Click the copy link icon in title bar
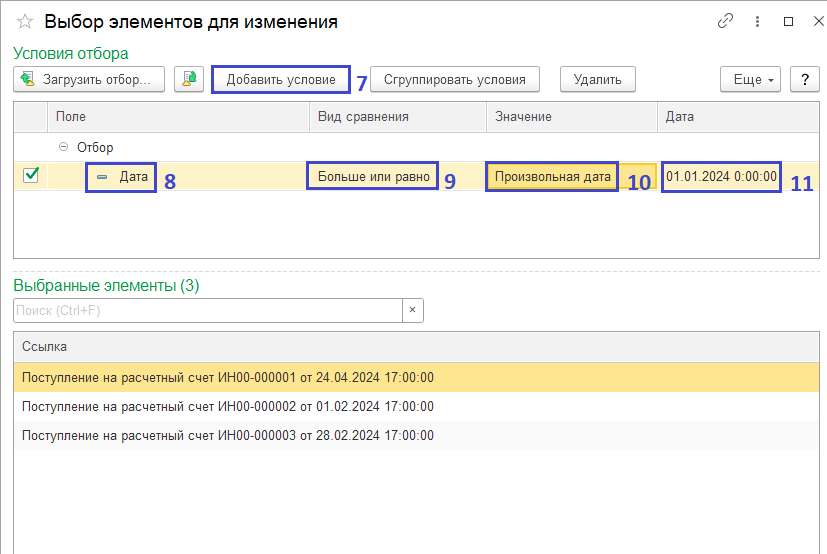Viewport: 827px width, 554px height. pyautogui.click(x=726, y=21)
